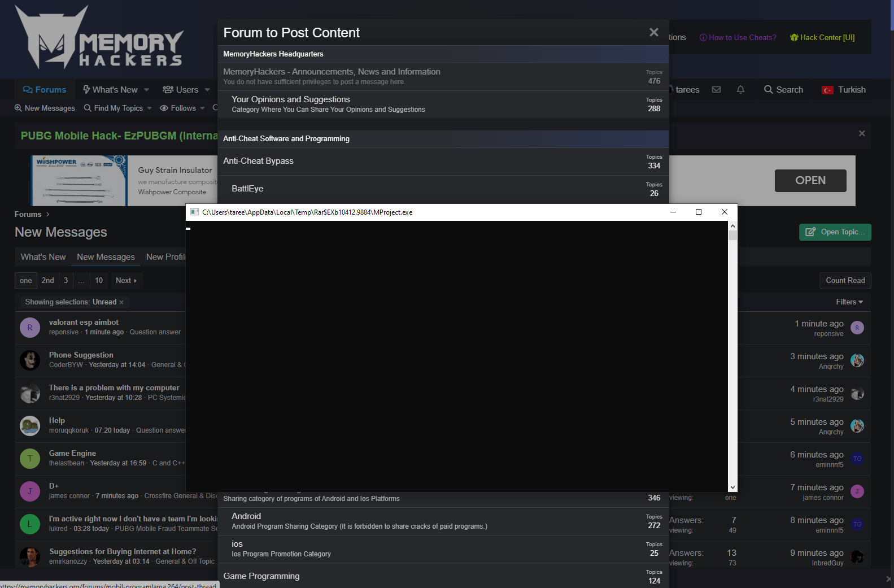The image size is (894, 588).
Task: Select the BattlEye forum
Action: click(x=443, y=189)
